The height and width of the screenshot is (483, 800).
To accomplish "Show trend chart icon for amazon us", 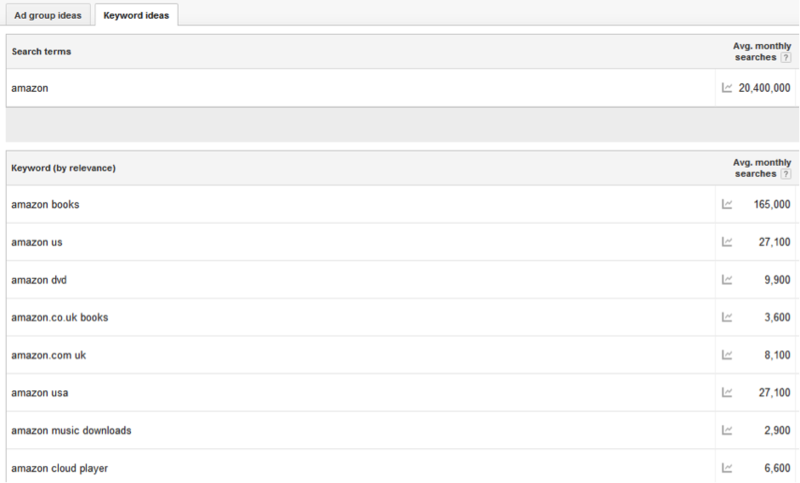I will [727, 242].
